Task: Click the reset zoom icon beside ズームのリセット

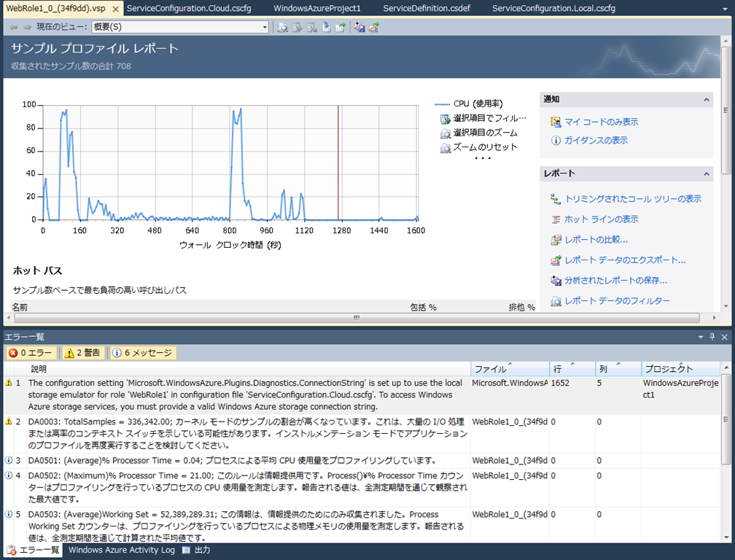Action: coord(445,148)
